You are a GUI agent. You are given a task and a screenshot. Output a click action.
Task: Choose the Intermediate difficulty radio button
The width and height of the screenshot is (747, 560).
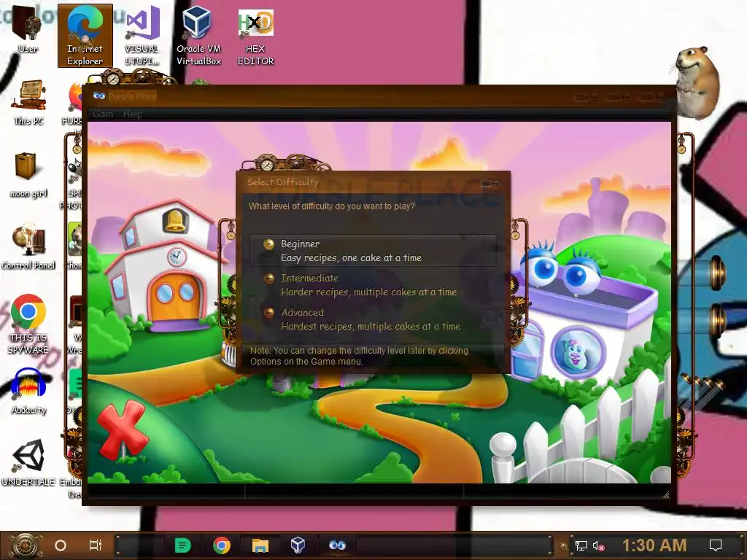[269, 279]
